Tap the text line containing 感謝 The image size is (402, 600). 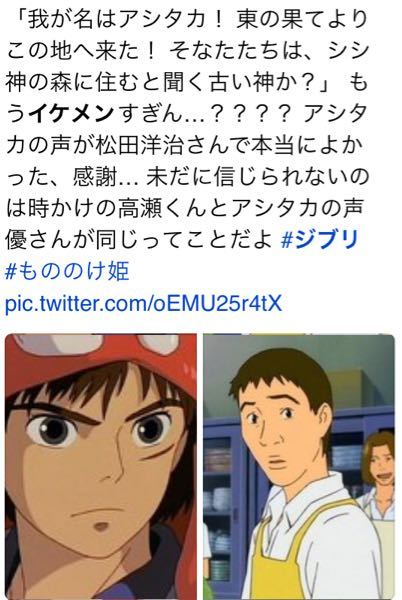[187, 176]
